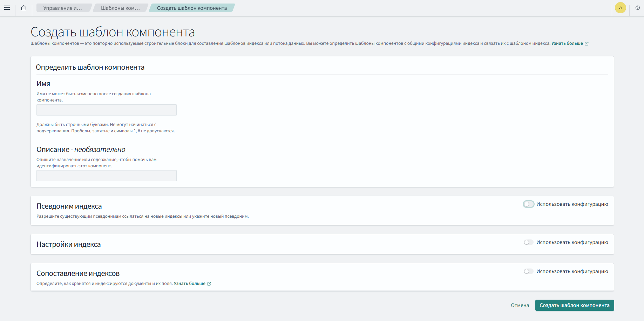Toggle configuration switch for Настройки индекса
The height and width of the screenshot is (321, 644).
pos(528,242)
